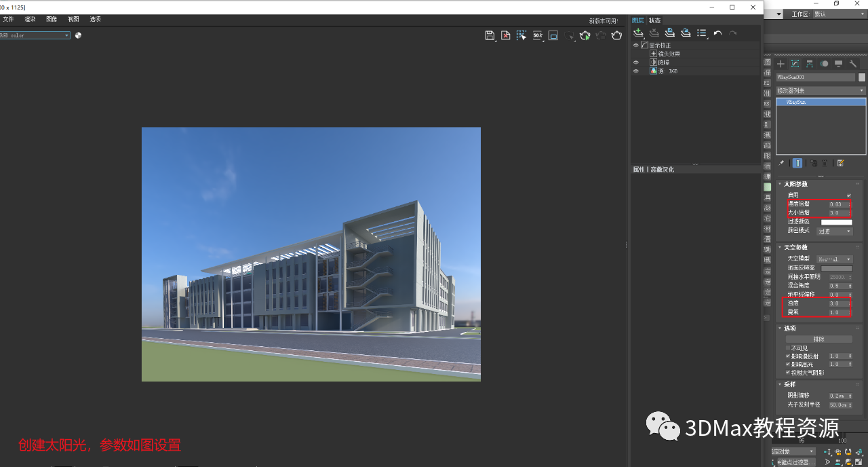
Task: Click the 浊度 value field
Action: click(x=837, y=303)
